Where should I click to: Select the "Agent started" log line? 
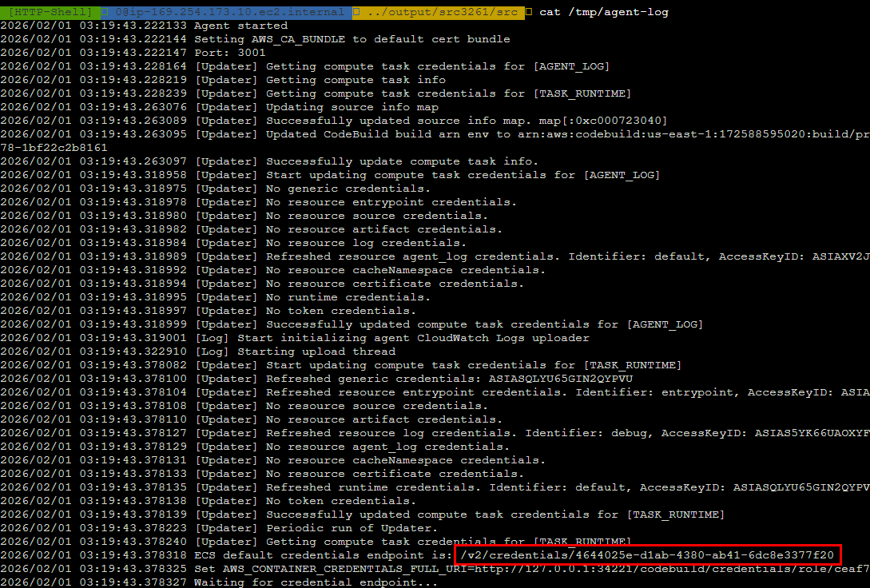[240, 26]
